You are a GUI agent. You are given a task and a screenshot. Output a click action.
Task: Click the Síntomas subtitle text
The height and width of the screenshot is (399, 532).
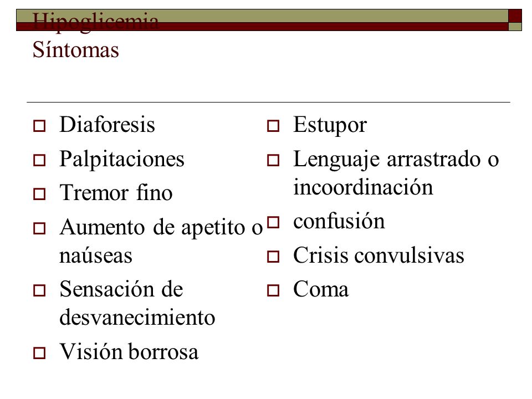(x=76, y=50)
